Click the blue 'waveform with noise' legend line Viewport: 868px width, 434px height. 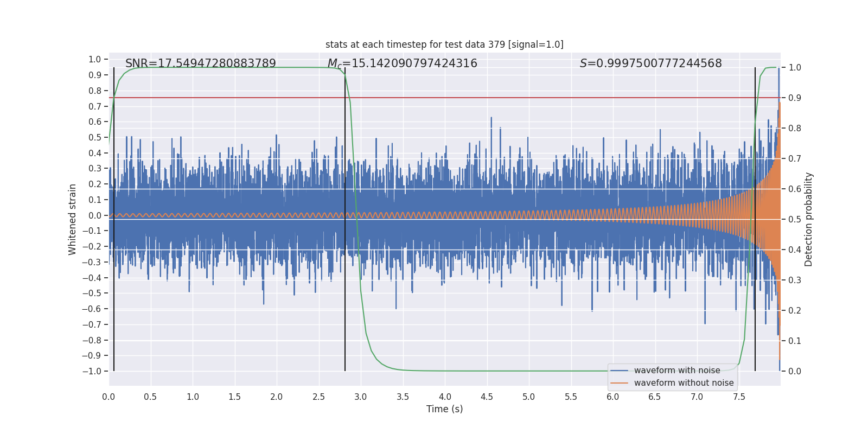pos(619,371)
